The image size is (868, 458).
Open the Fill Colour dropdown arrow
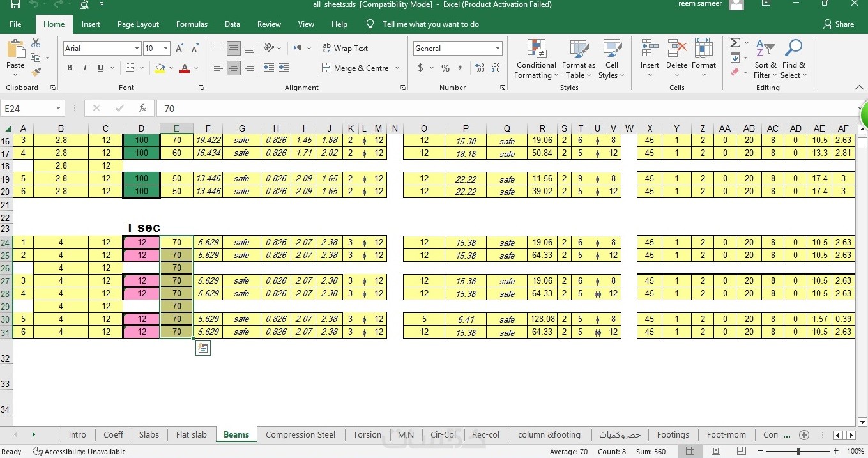pos(171,68)
